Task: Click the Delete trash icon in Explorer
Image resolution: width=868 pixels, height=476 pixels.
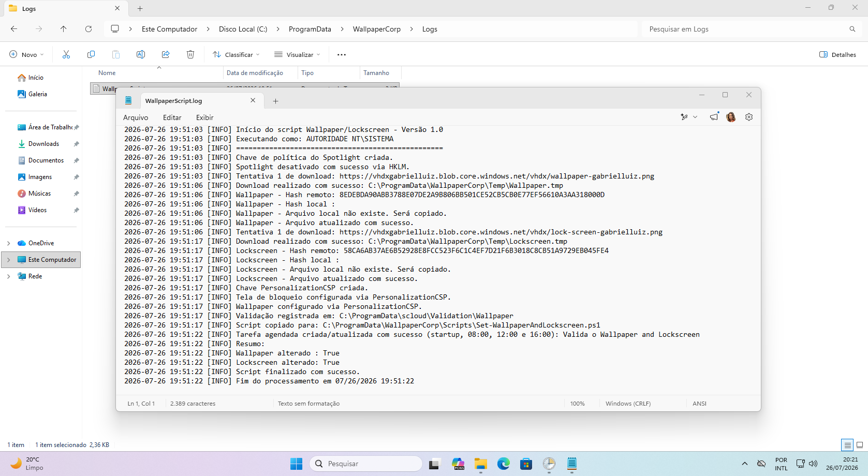Action: [x=190, y=54]
